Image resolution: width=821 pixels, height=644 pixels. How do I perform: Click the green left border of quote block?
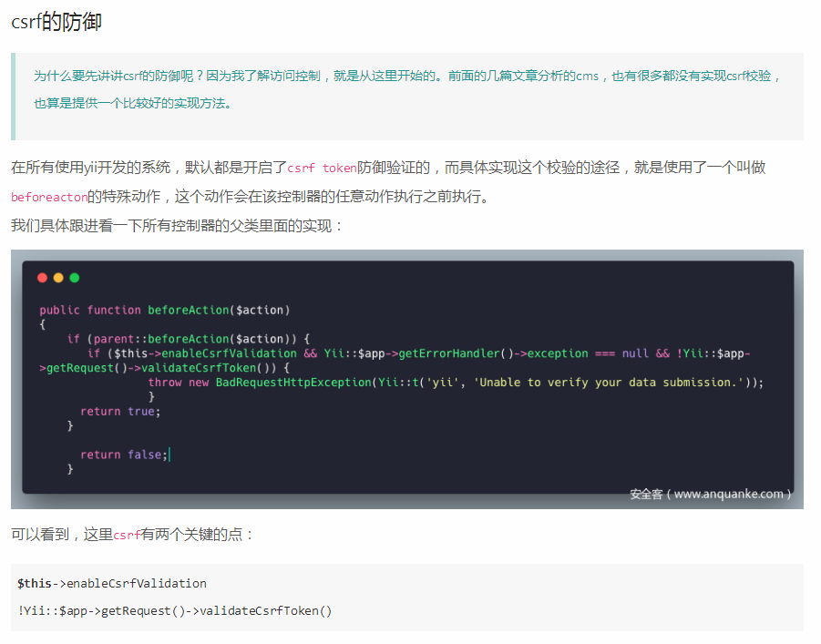[13, 96]
